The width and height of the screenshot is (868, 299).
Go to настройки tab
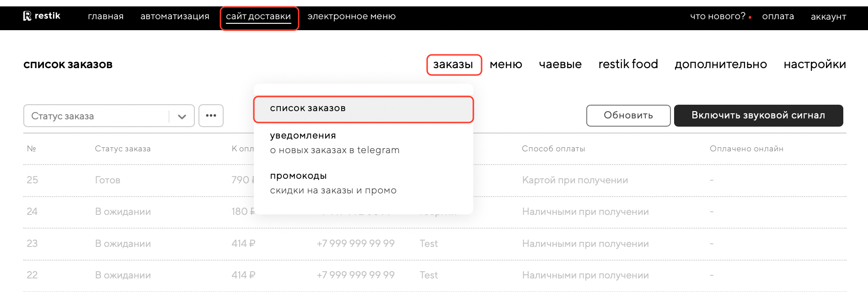814,64
